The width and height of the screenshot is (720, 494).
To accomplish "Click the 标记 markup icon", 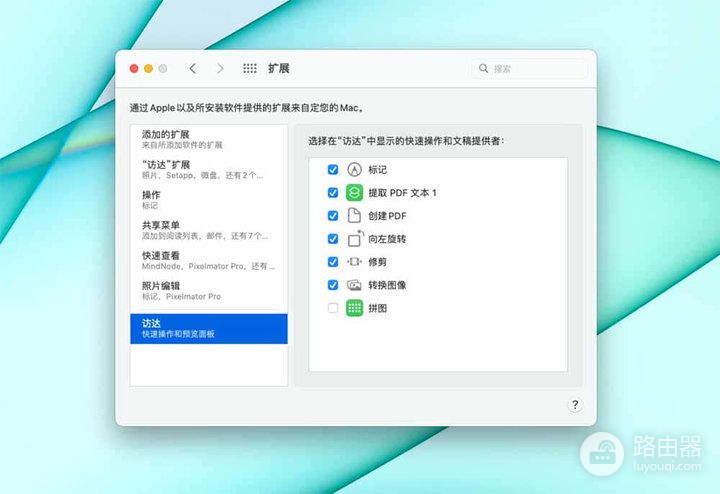I will click(354, 169).
